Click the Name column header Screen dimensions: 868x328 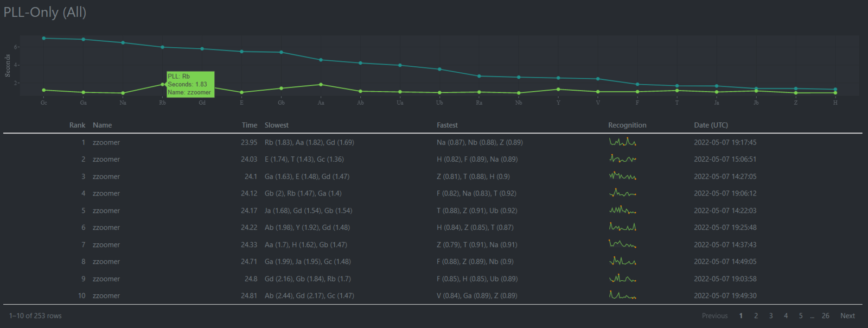tap(102, 125)
